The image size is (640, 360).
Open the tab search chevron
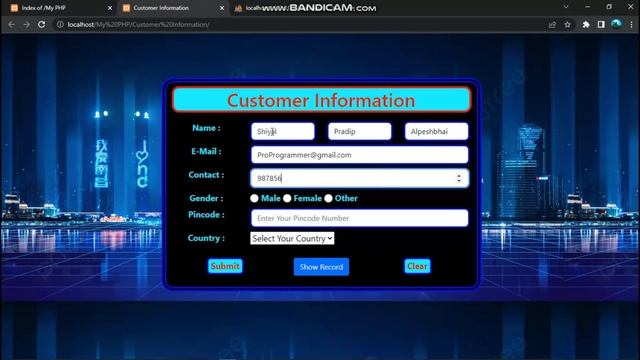pos(566,7)
